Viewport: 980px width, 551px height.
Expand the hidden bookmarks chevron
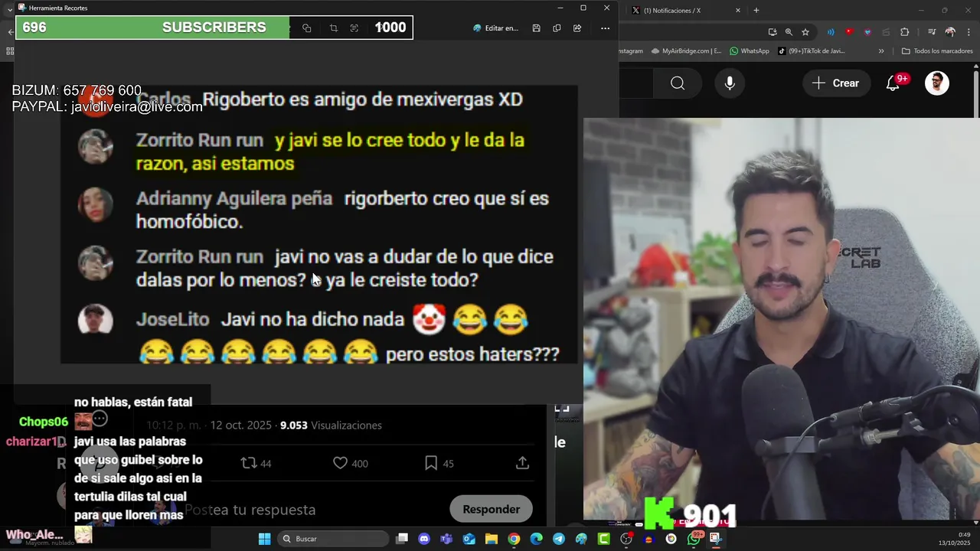coord(881,51)
